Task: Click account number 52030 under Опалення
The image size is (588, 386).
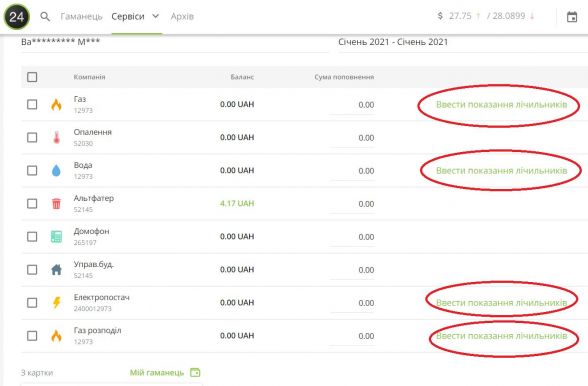Action: point(83,143)
